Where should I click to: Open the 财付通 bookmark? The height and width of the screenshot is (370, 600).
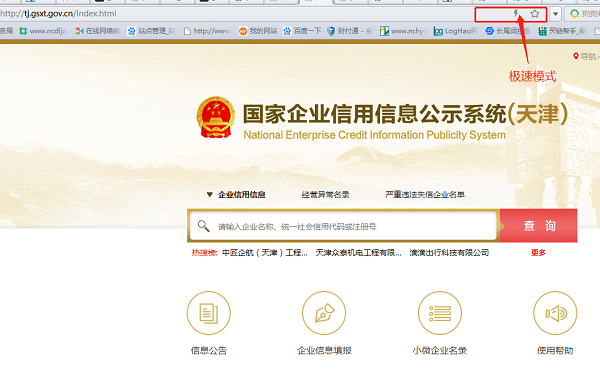click(x=350, y=31)
